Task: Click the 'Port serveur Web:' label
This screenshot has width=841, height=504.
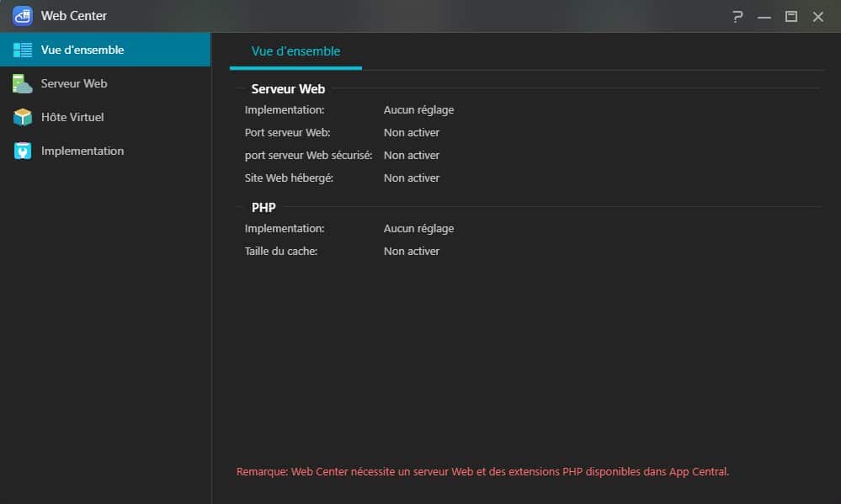Action: coord(287,132)
